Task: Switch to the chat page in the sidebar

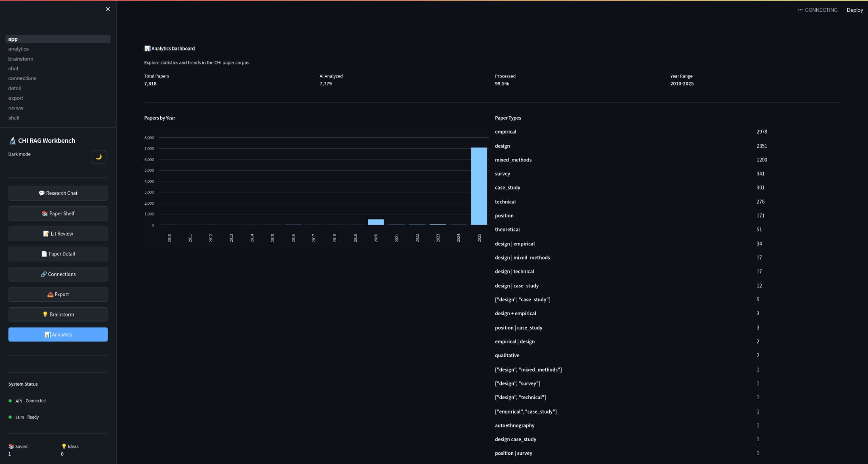Action: (13, 68)
